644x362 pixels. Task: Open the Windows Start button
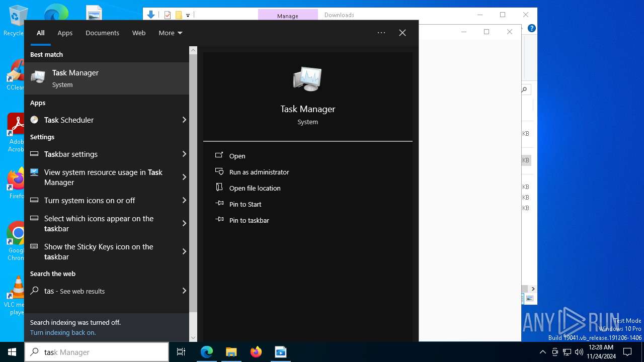[x=12, y=352]
